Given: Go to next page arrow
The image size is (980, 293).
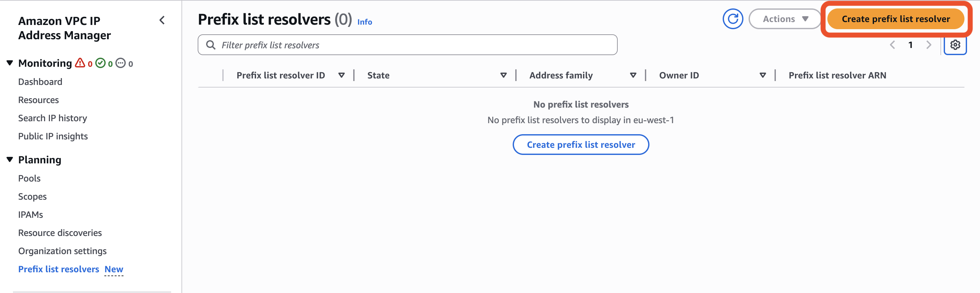Looking at the screenshot, I should (929, 45).
